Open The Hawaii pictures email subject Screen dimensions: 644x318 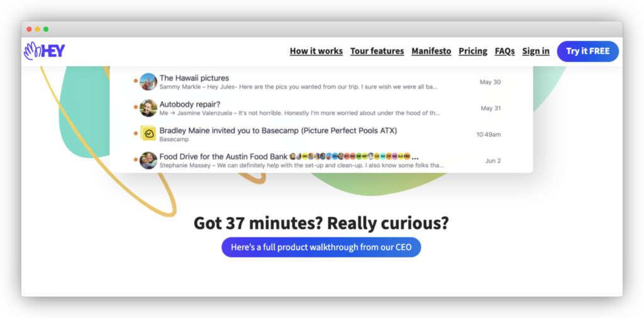coord(194,78)
